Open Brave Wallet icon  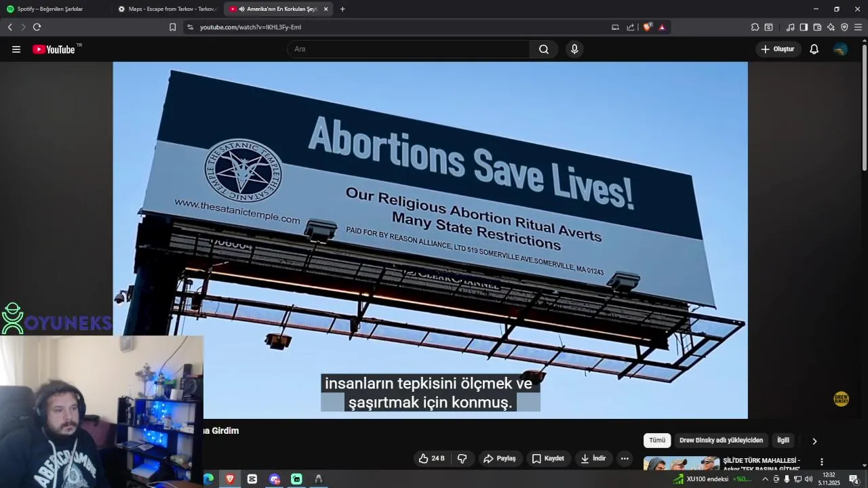(x=817, y=27)
